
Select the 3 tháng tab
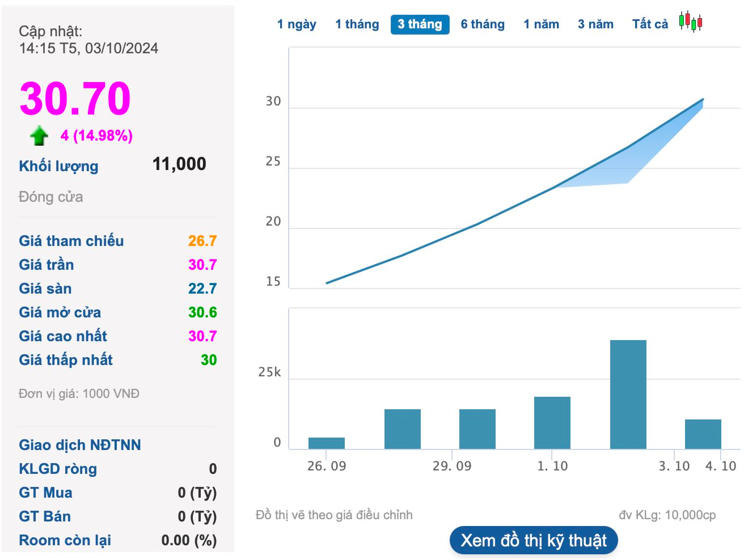click(420, 24)
